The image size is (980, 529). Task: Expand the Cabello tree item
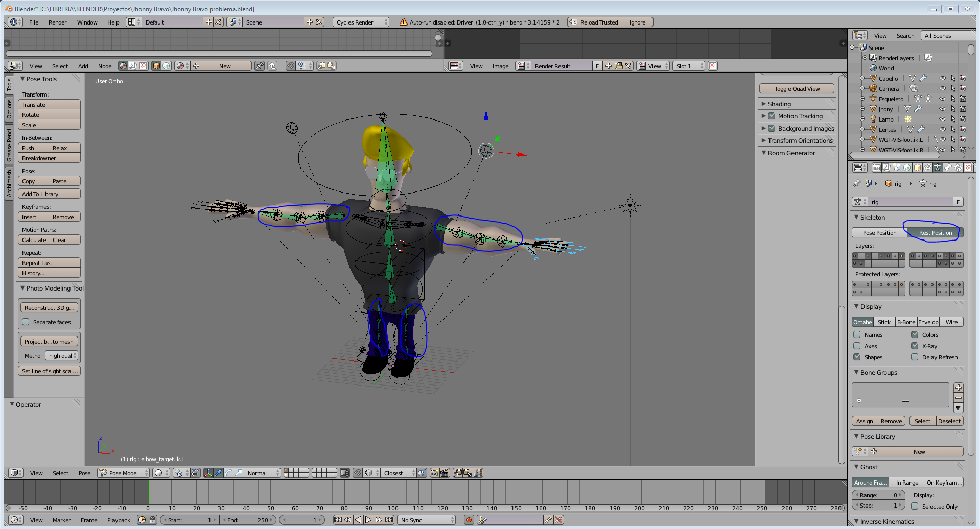862,78
